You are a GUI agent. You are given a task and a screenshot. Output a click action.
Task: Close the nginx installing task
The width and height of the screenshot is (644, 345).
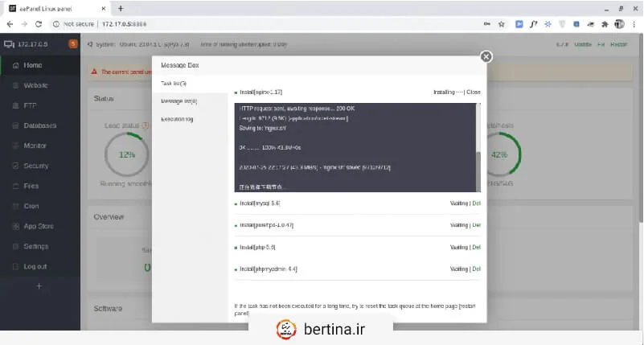tap(474, 92)
